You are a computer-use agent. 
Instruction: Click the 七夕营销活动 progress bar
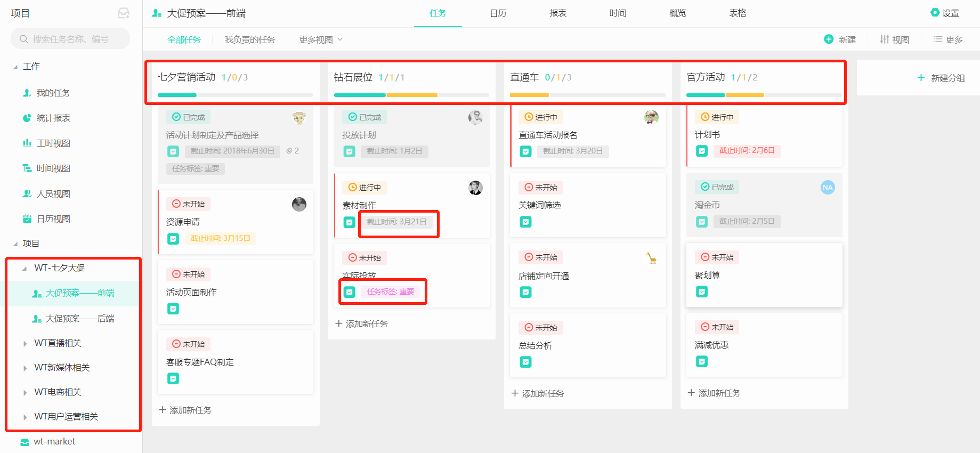coord(235,95)
